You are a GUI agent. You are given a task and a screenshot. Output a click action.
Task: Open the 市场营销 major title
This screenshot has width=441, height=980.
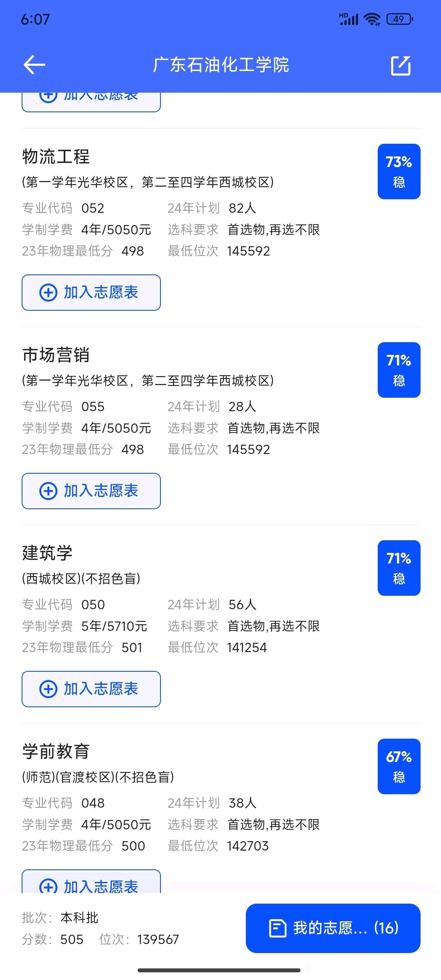coord(56,355)
